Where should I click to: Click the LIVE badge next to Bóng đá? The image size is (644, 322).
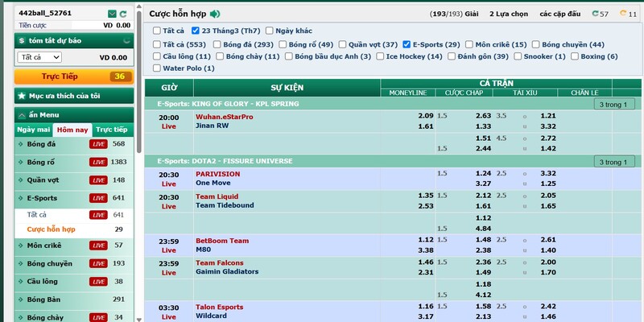(x=98, y=144)
